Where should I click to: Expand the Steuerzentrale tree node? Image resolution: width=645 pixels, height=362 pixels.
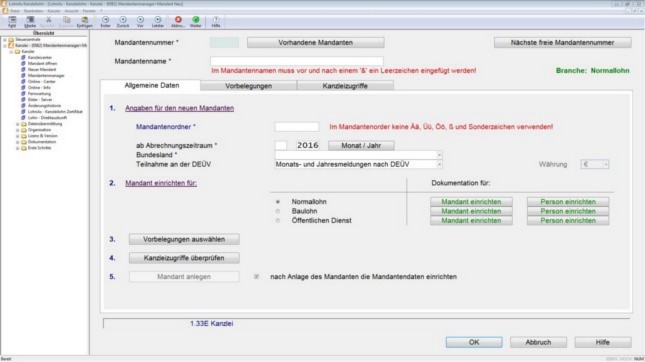coord(5,40)
